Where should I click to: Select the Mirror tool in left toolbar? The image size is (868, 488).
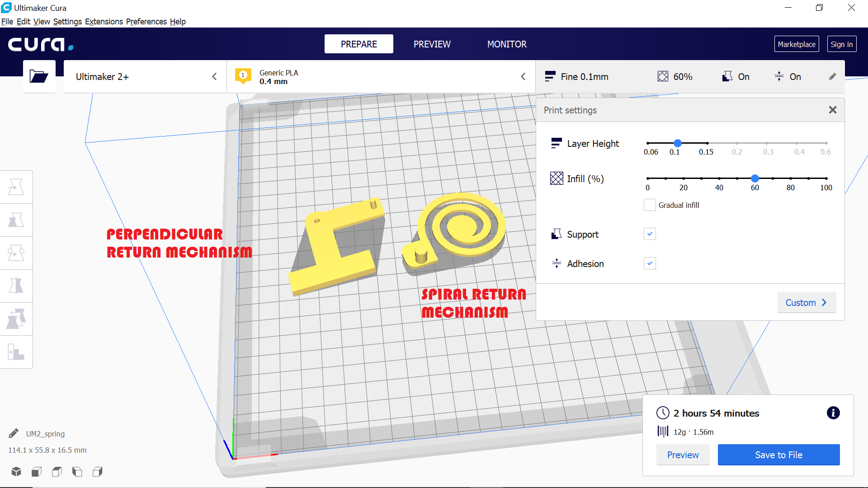16,286
